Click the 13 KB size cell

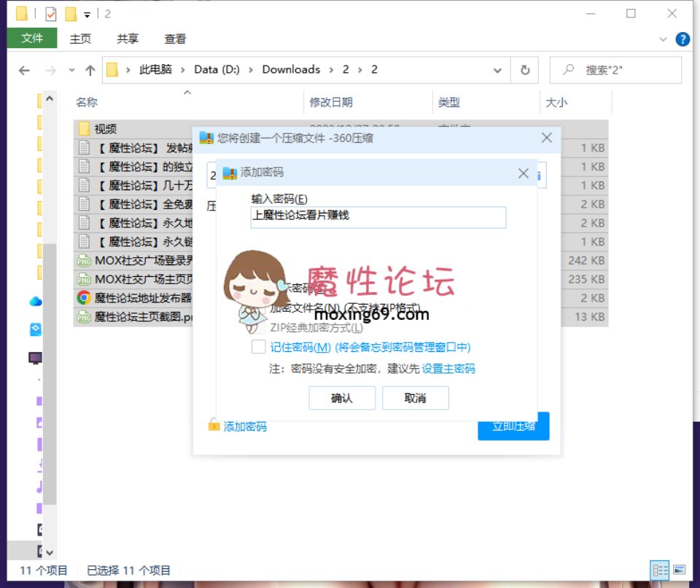[x=589, y=317]
